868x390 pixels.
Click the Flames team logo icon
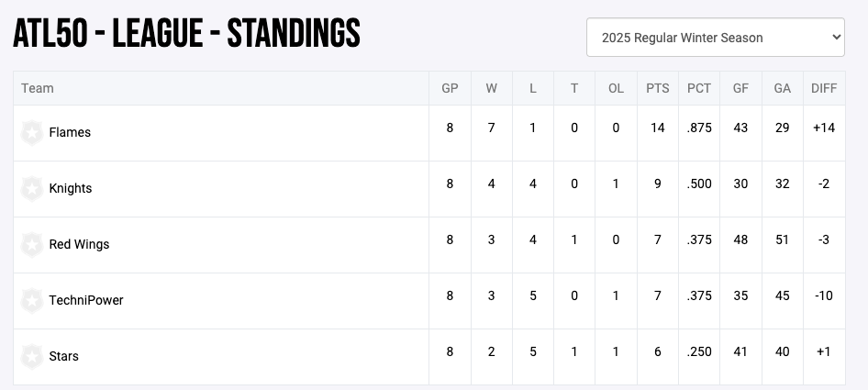(32, 133)
